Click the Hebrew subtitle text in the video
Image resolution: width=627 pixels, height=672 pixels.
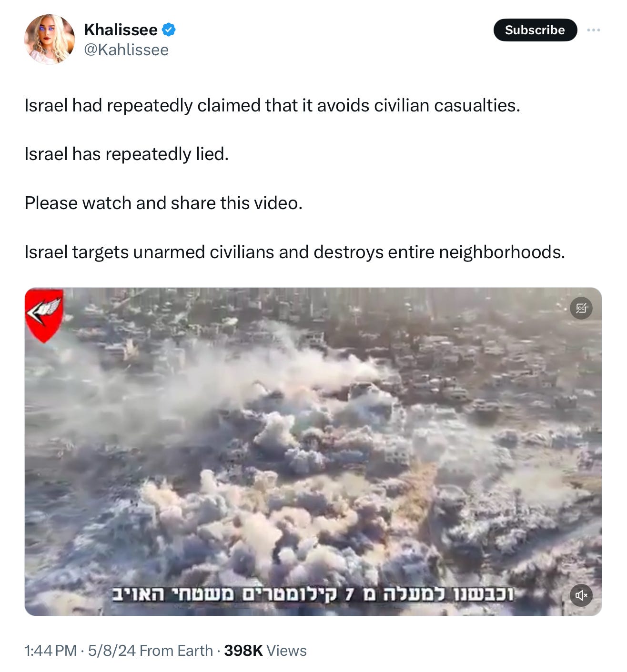coord(313,594)
